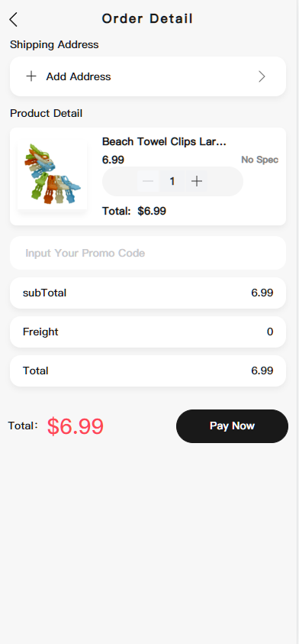Tap the Pay Now button
This screenshot has width=299, height=644.
232,426
